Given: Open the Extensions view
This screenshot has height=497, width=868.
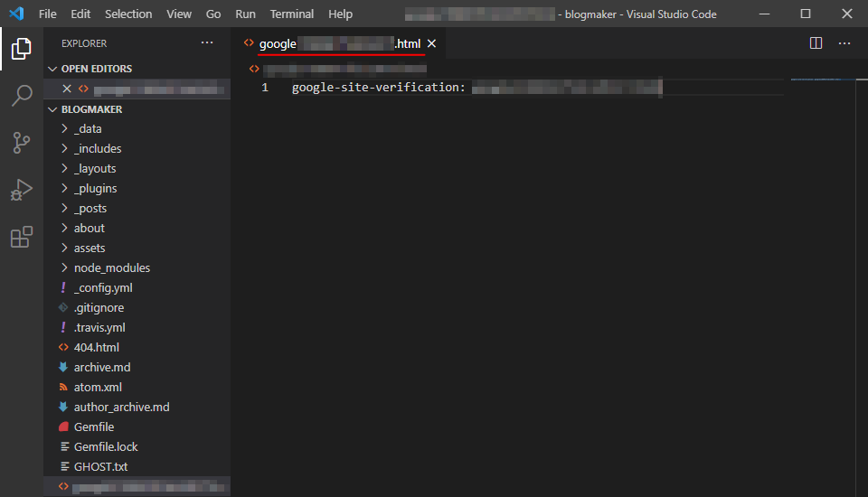Looking at the screenshot, I should [21, 237].
